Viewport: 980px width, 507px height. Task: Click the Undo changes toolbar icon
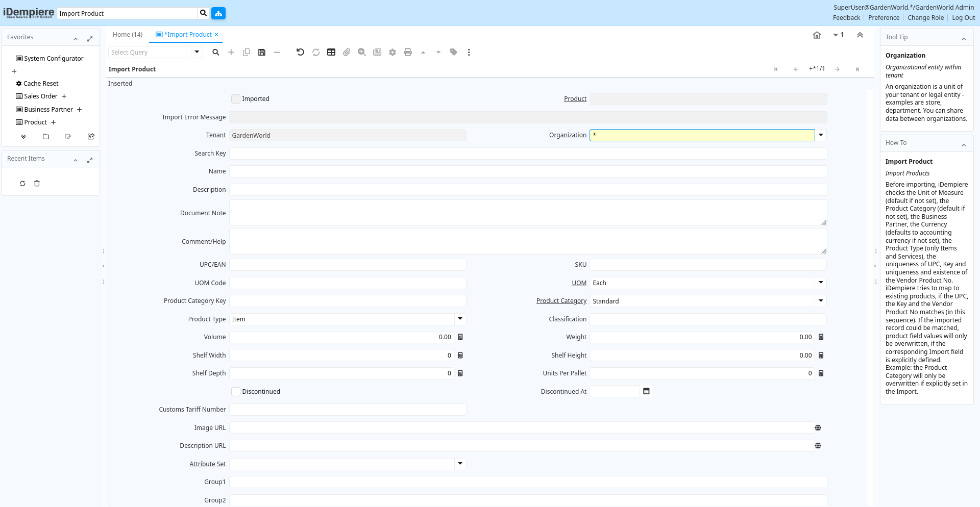click(300, 52)
